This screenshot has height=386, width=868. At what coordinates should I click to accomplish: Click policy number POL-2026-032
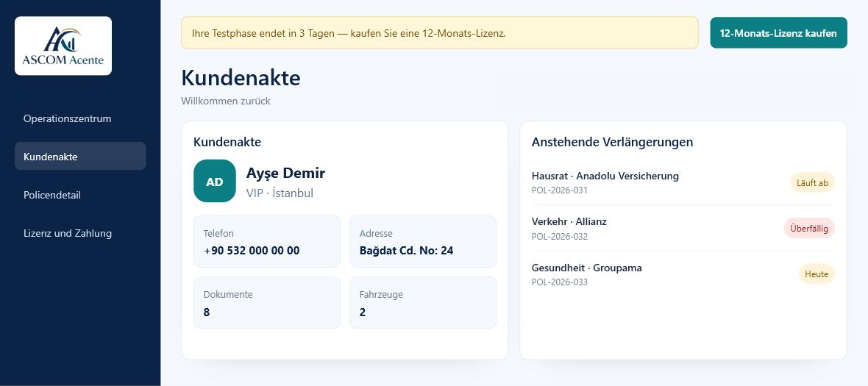560,236
